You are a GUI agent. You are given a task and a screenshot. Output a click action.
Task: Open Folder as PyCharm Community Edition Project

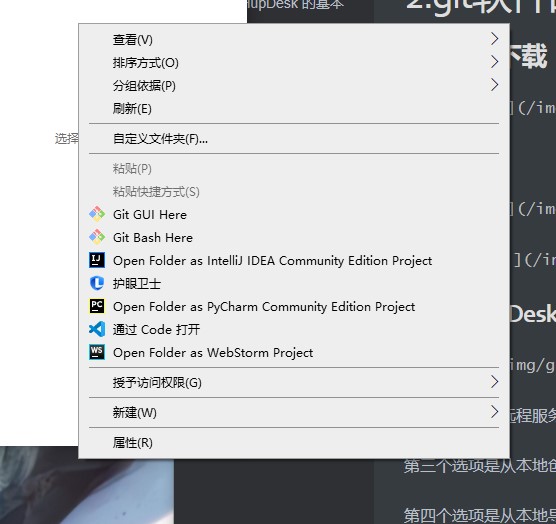pyautogui.click(x=294, y=307)
